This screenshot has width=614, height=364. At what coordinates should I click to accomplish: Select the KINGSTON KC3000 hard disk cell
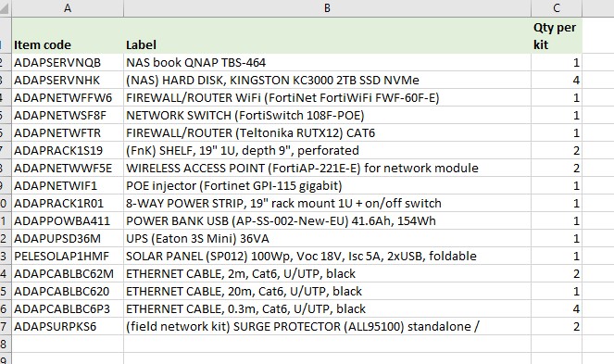pyautogui.click(x=327, y=80)
